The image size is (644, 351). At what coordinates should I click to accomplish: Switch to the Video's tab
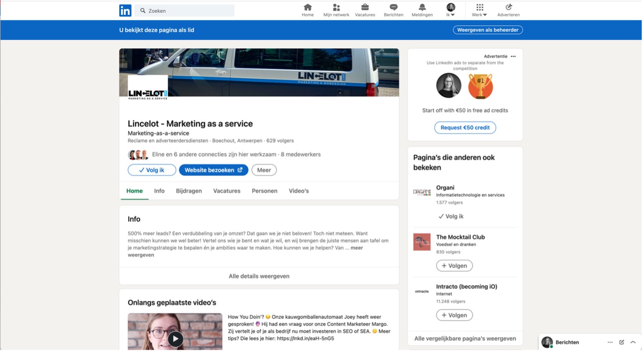pyautogui.click(x=299, y=191)
